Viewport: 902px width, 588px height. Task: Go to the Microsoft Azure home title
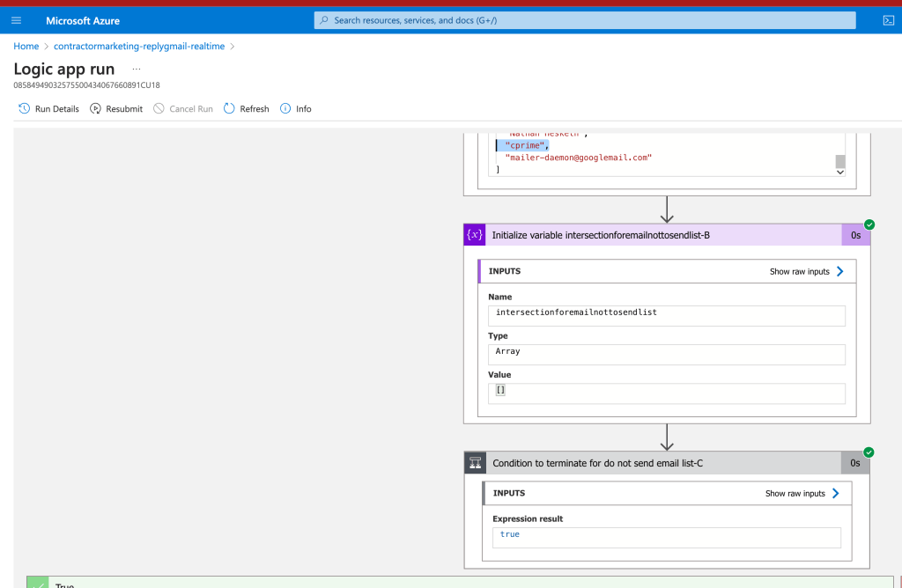click(83, 21)
